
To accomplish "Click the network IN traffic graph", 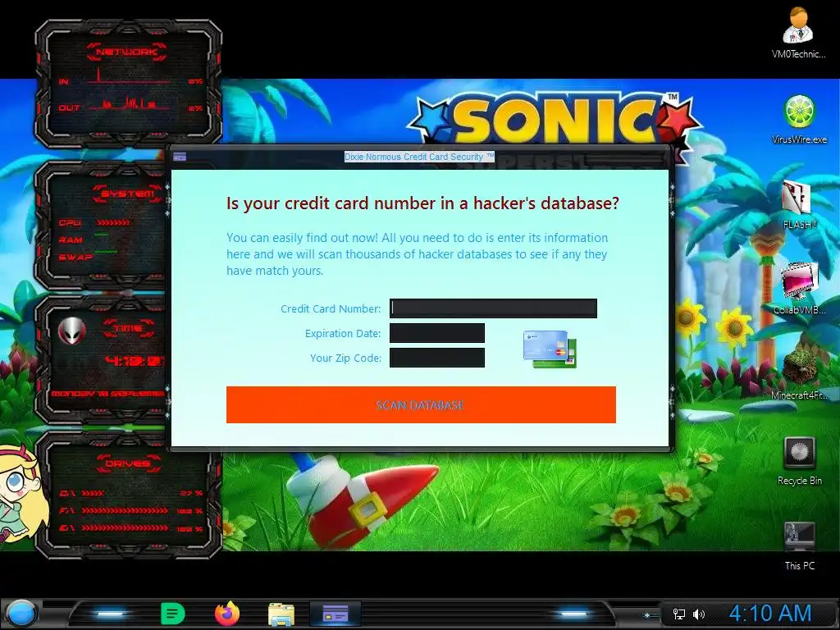I will click(x=130, y=76).
